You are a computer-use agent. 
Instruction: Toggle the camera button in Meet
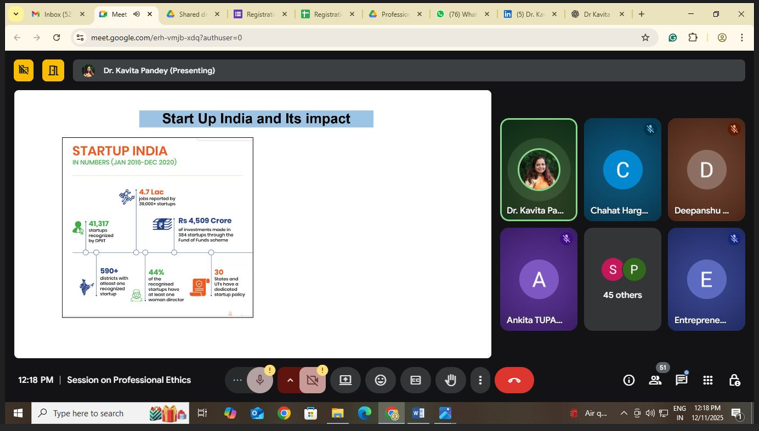pos(313,381)
